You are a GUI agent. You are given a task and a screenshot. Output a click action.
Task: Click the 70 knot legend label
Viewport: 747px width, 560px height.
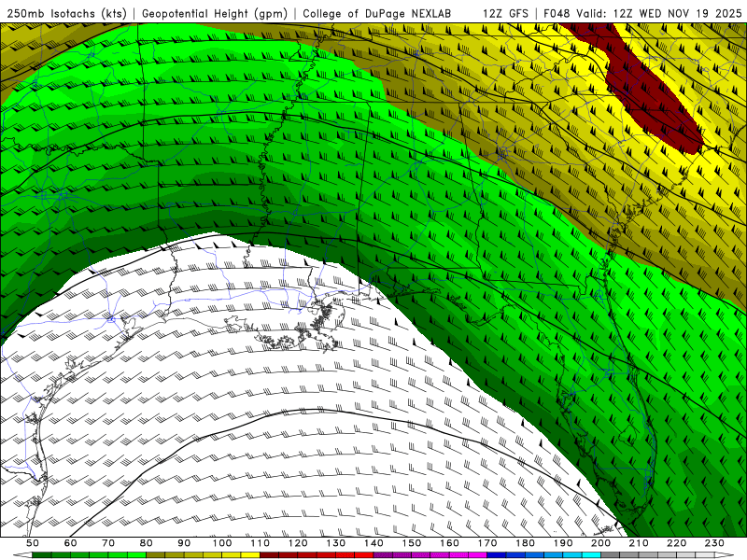coord(108,543)
